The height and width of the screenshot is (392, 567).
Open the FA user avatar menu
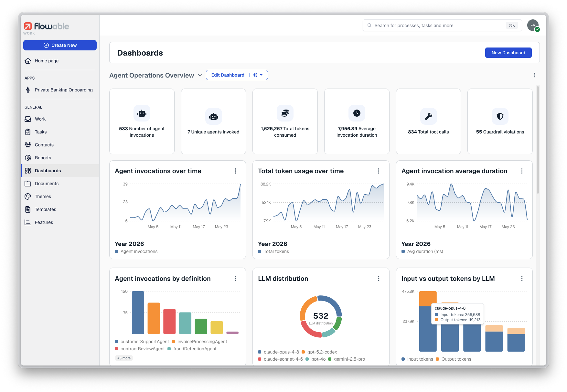click(x=533, y=25)
